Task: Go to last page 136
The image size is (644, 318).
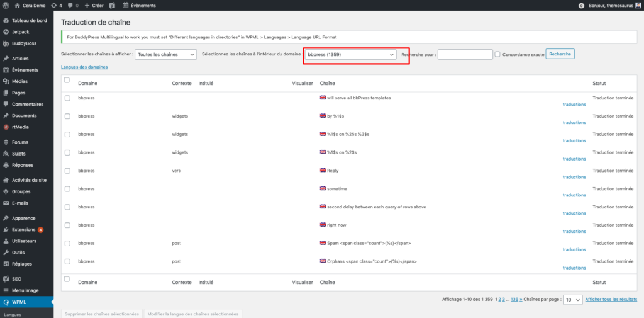Action: click(514, 300)
